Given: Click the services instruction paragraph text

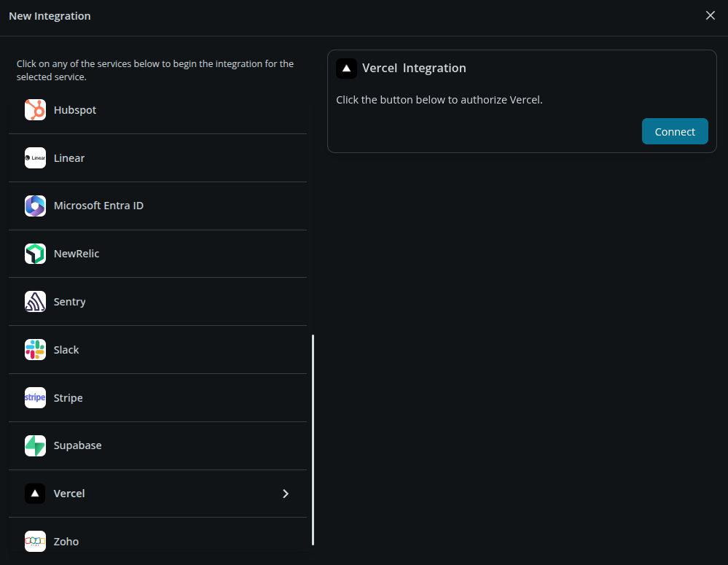Looking at the screenshot, I should 155,70.
